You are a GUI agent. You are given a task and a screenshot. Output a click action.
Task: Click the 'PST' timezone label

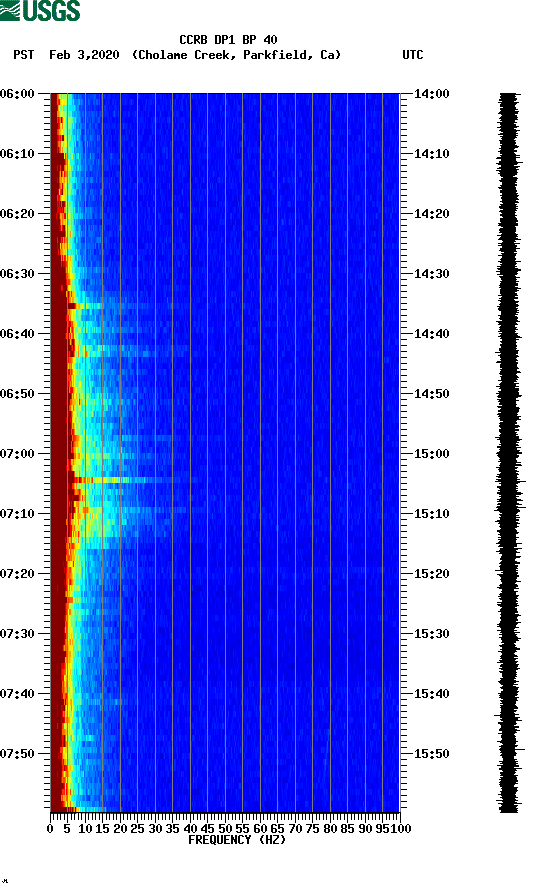pyautogui.click(x=24, y=55)
